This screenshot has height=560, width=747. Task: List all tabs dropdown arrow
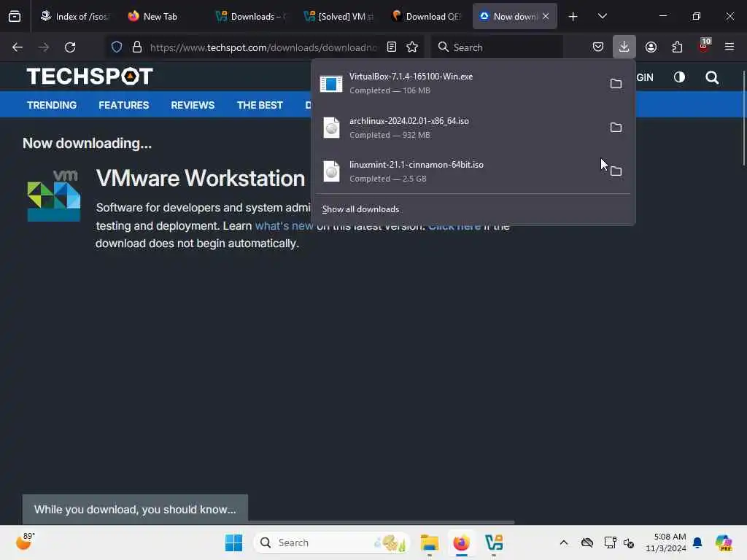(x=602, y=16)
